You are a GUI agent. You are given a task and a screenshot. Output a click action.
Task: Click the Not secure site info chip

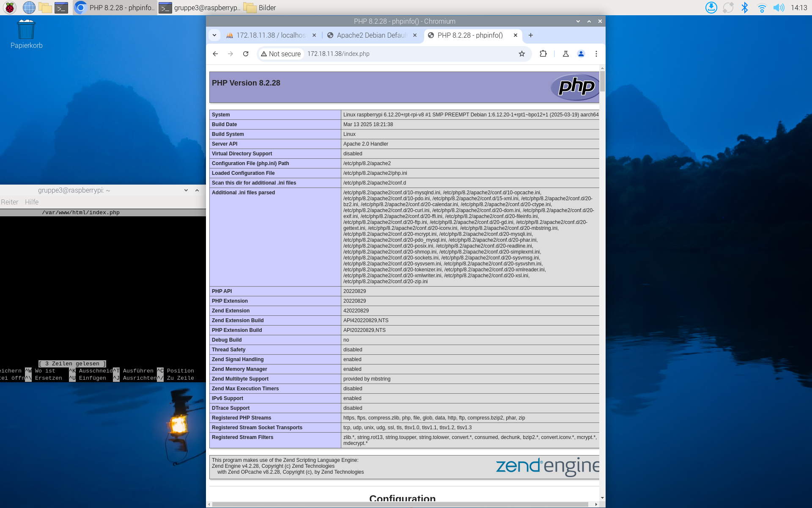click(281, 54)
